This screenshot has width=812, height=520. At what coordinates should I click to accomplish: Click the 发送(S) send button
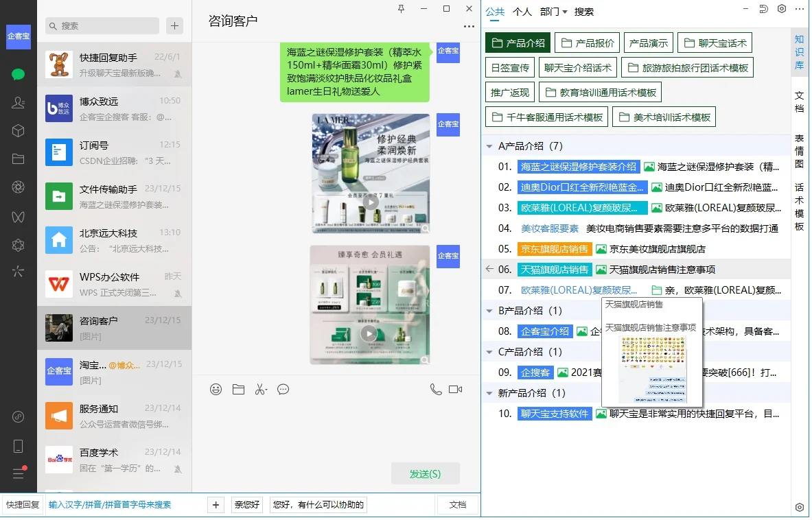point(426,475)
